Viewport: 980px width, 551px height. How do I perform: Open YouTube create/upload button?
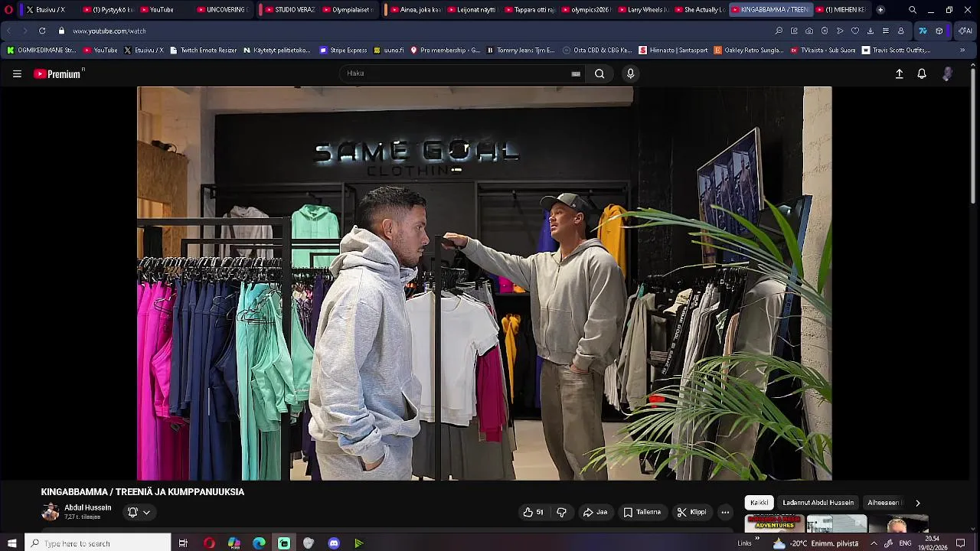899,73
